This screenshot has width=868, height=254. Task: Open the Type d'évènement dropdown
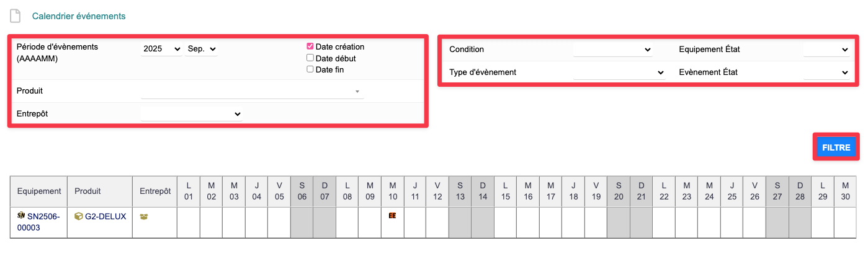619,72
